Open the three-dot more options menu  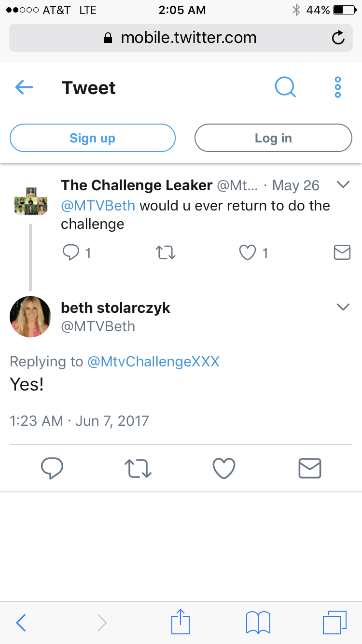pyautogui.click(x=338, y=87)
